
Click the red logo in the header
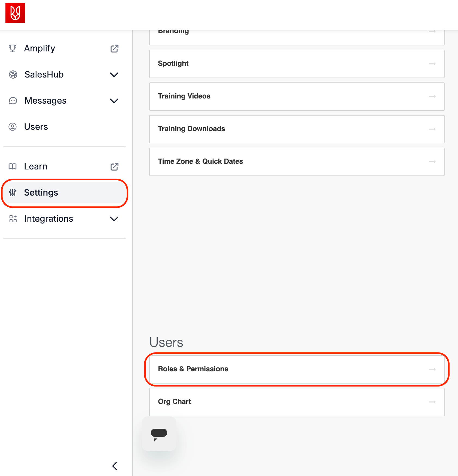[15, 13]
